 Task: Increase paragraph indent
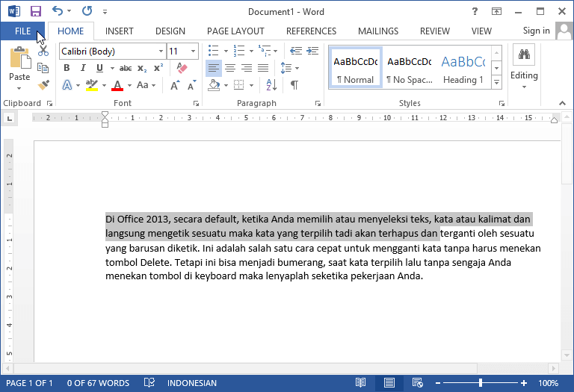pos(312,51)
